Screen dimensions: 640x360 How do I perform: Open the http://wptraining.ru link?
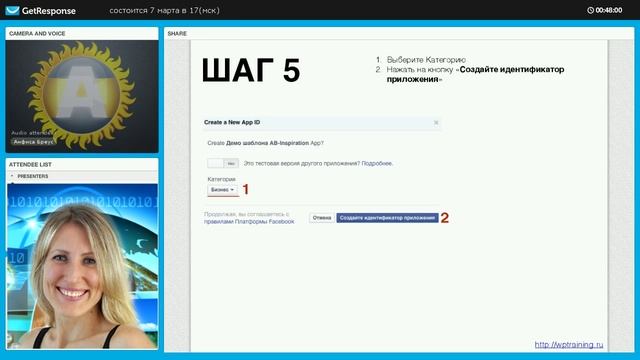[x=569, y=344]
